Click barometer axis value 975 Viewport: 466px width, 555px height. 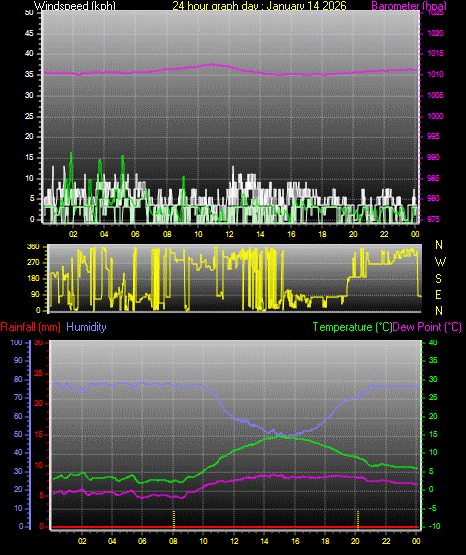click(433, 219)
